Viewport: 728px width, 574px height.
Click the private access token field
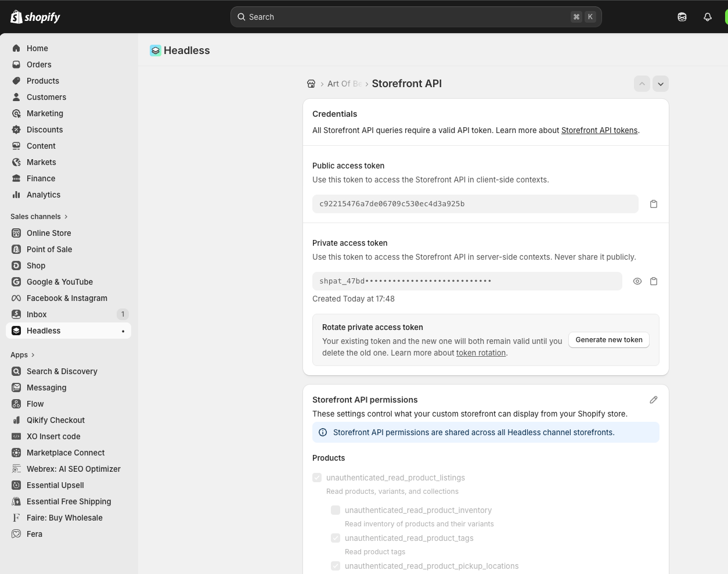(467, 281)
